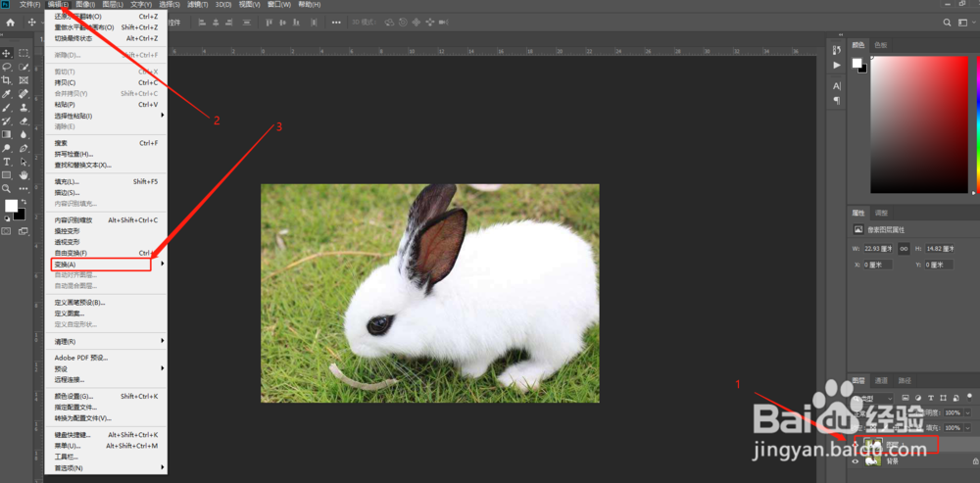Toggle the Background layer visibility eye

pyautogui.click(x=857, y=461)
